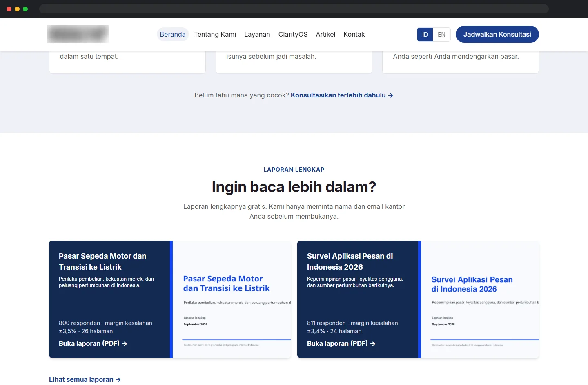Click the 'Pasar Sepeda Motor dan Transisi ke Listrik' card title
The width and height of the screenshot is (588, 385).
coord(102,261)
